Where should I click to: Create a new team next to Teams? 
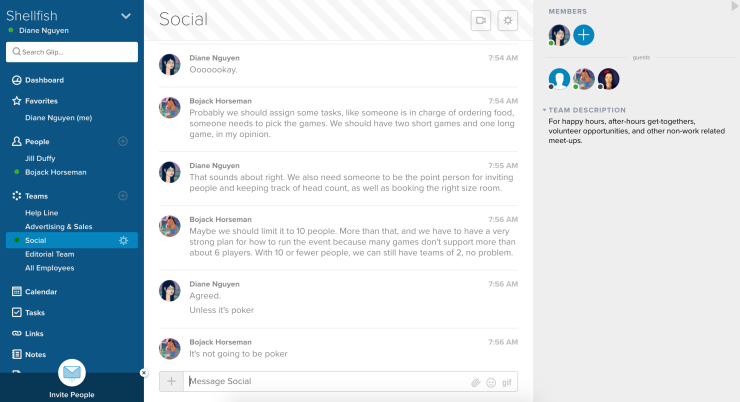[x=123, y=196]
